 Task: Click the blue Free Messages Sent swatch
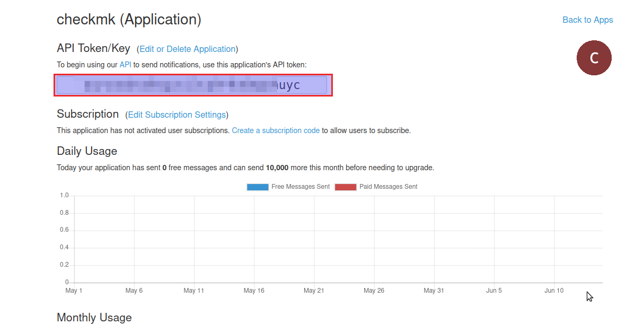[x=258, y=187]
